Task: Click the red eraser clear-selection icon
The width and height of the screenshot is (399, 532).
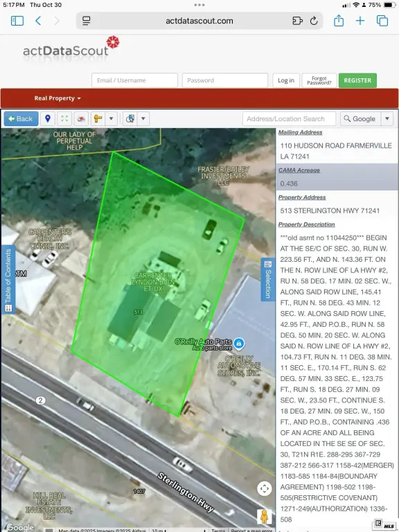Action: 81,118
